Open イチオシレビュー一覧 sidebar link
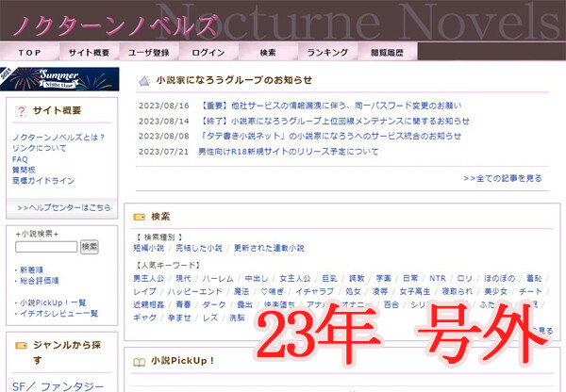 (x=58, y=314)
